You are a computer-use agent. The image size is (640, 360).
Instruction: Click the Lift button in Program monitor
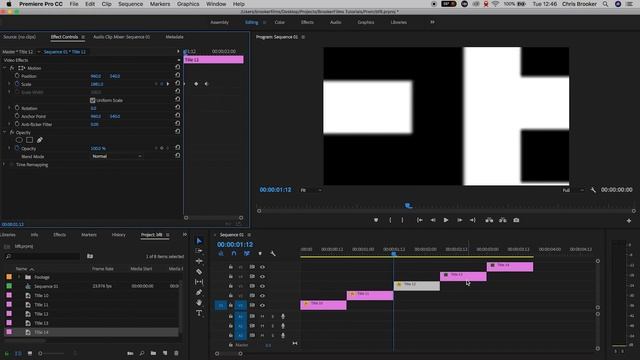489,220
